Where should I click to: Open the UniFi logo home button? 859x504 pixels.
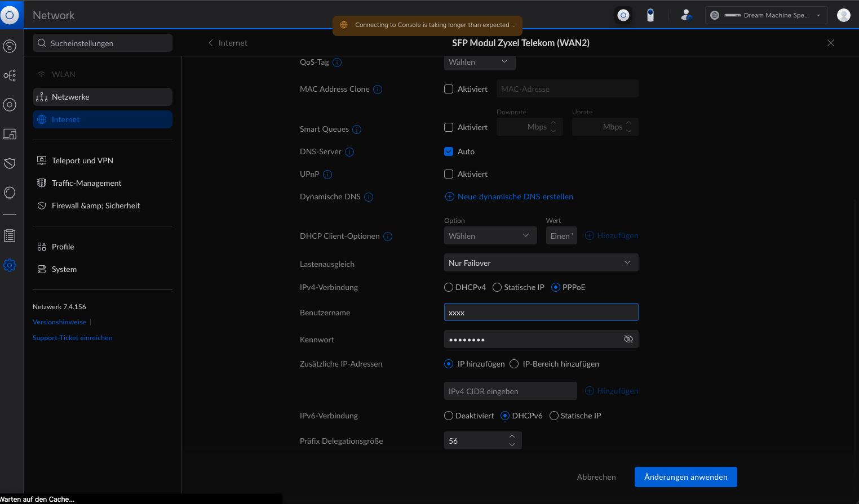[x=10, y=15]
